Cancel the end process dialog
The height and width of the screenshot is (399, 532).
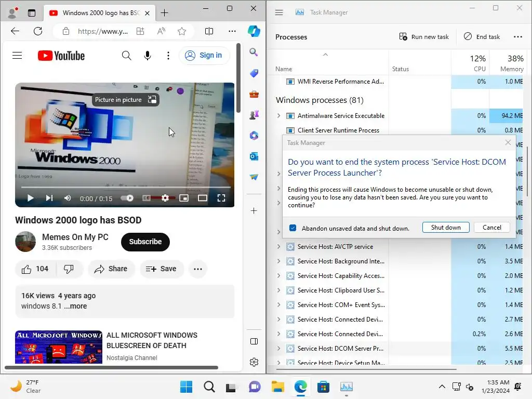(x=491, y=228)
